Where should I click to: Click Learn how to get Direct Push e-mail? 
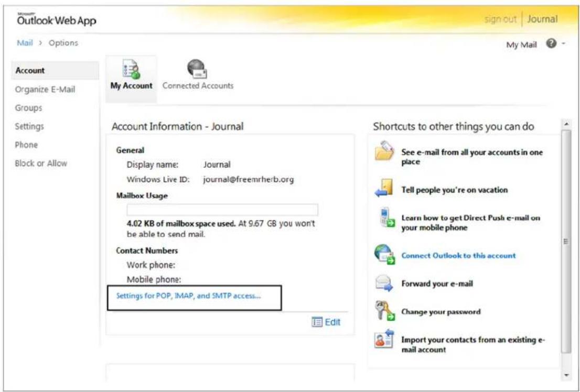pyautogui.click(x=470, y=223)
